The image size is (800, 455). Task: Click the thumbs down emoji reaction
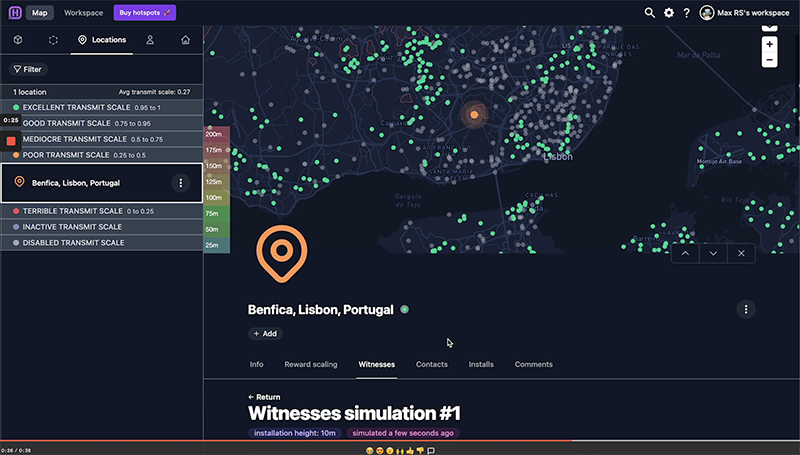(420, 450)
